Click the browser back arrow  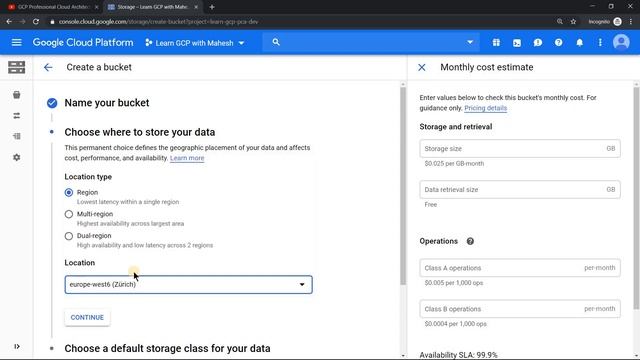(x=9, y=22)
